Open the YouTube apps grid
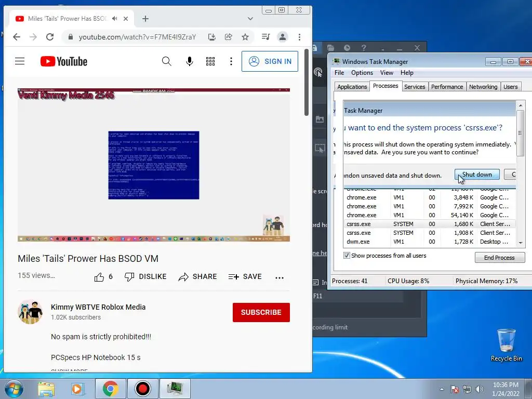532x399 pixels. 210,61
